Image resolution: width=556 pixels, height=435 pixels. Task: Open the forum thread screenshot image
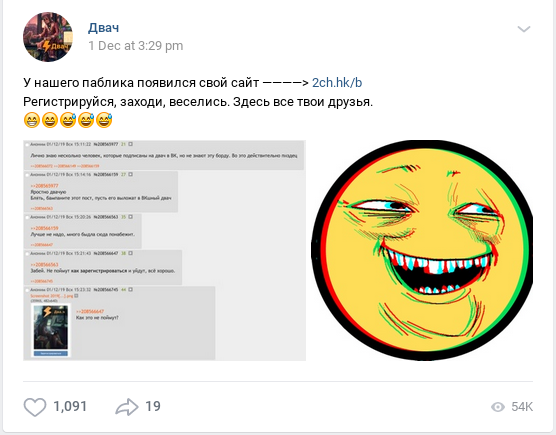pyautogui.click(x=165, y=250)
